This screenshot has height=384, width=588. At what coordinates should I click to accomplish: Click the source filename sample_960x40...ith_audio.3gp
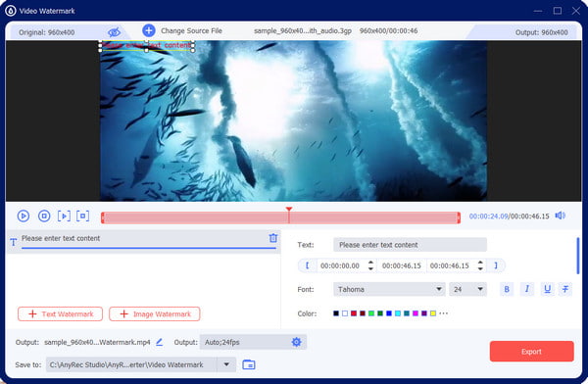pyautogui.click(x=303, y=30)
